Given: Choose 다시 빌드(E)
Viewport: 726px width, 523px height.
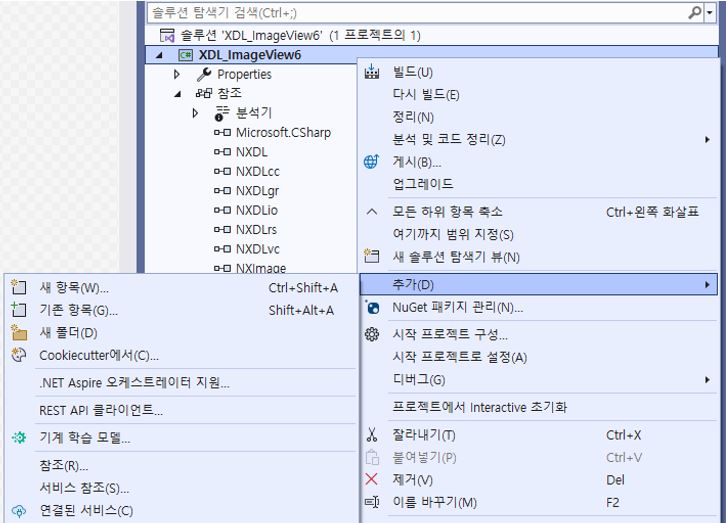Looking at the screenshot, I should [x=426, y=94].
